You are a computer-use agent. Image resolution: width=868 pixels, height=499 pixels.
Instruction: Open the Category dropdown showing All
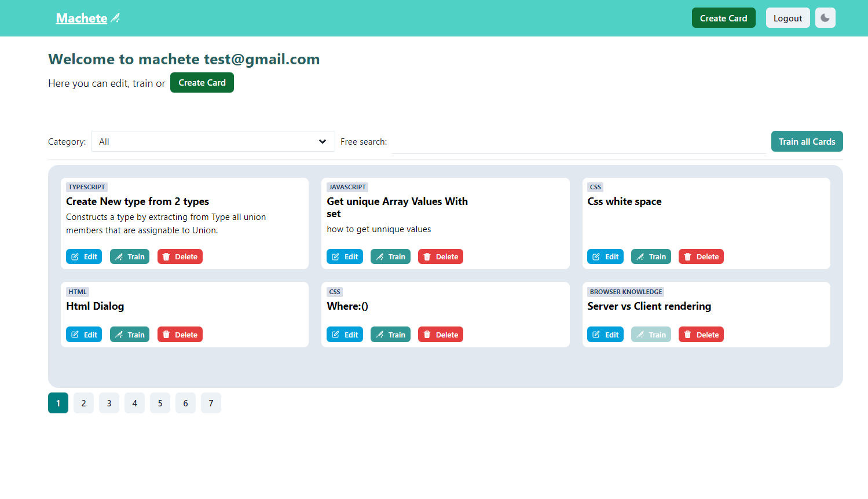(x=213, y=142)
